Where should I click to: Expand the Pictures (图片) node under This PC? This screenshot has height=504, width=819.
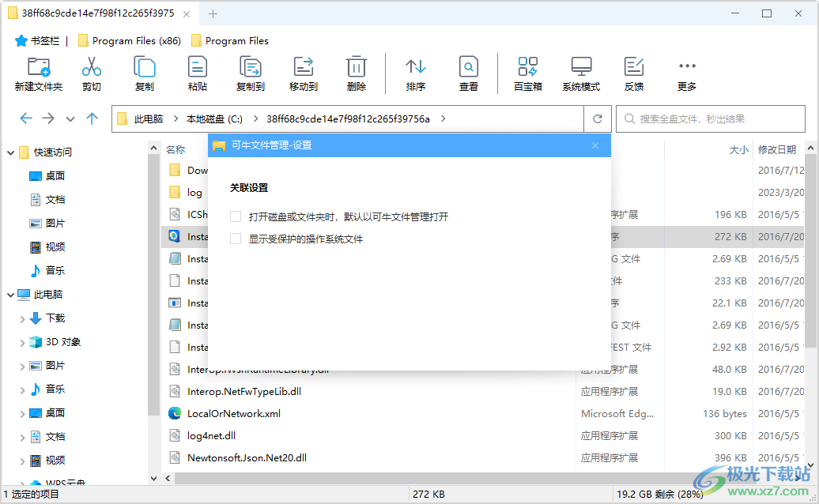pyautogui.click(x=22, y=367)
